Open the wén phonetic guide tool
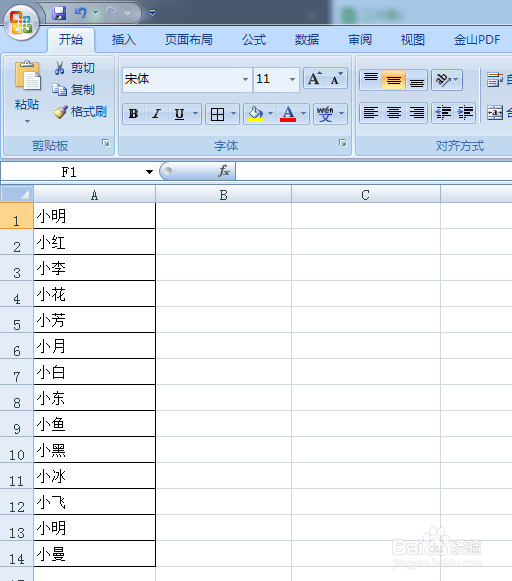This screenshot has height=581, width=512. 325,114
